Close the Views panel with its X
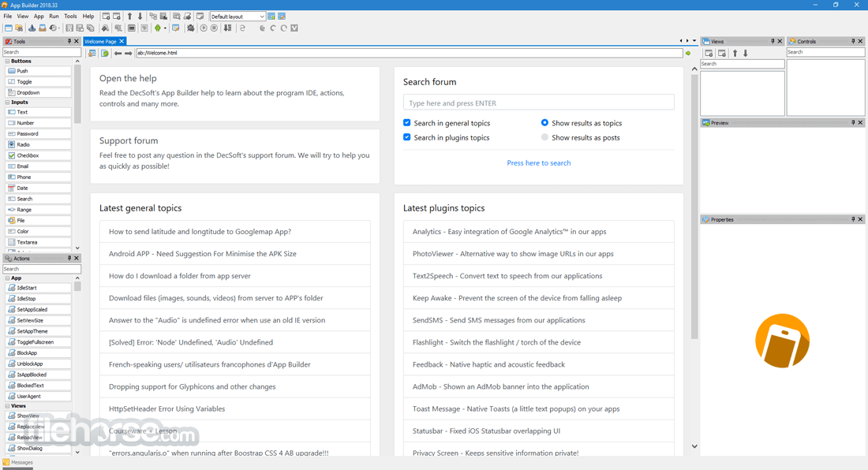Image resolution: width=868 pixels, height=470 pixels. tap(780, 42)
